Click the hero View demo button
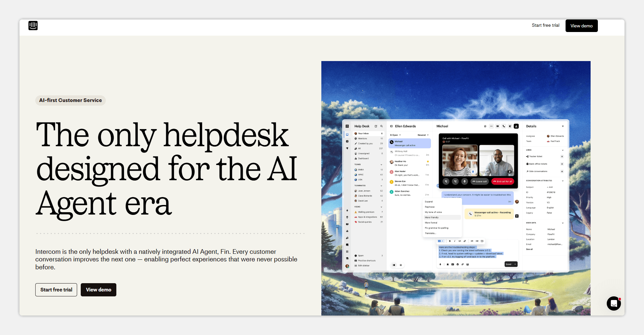This screenshot has height=335, width=644. click(x=99, y=290)
